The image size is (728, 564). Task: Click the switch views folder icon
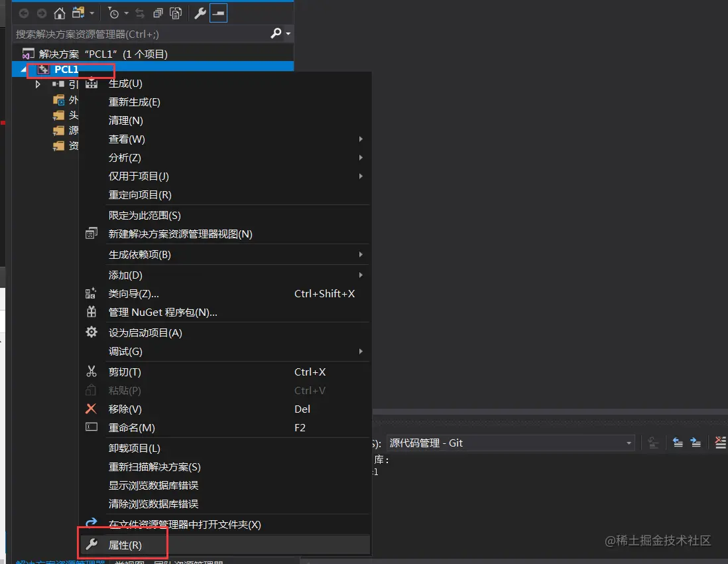(x=78, y=13)
